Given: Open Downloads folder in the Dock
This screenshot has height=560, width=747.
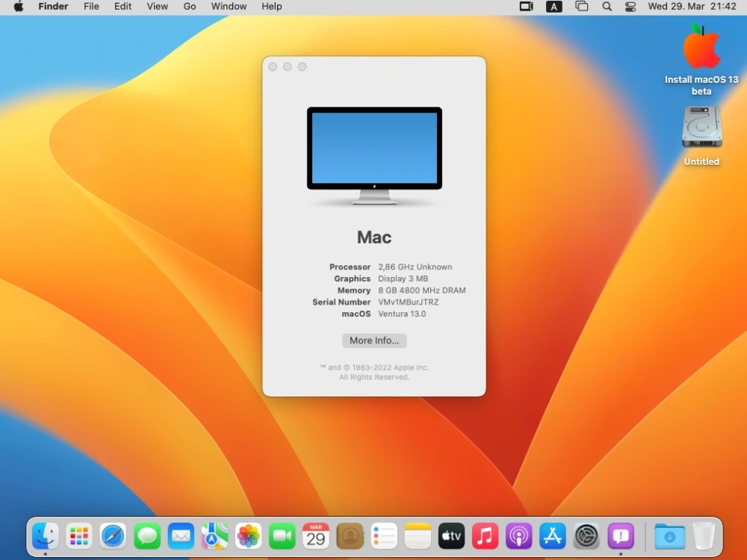Looking at the screenshot, I should click(669, 536).
